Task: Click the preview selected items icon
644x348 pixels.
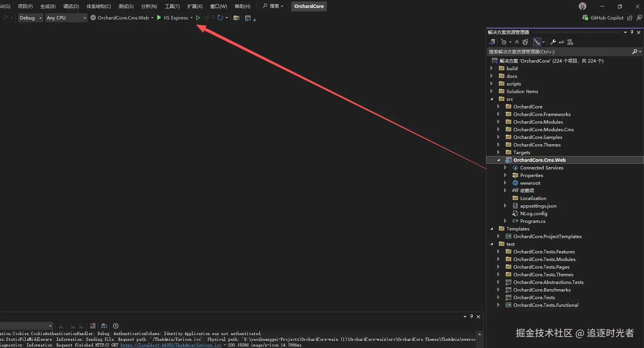Action: coord(562,42)
